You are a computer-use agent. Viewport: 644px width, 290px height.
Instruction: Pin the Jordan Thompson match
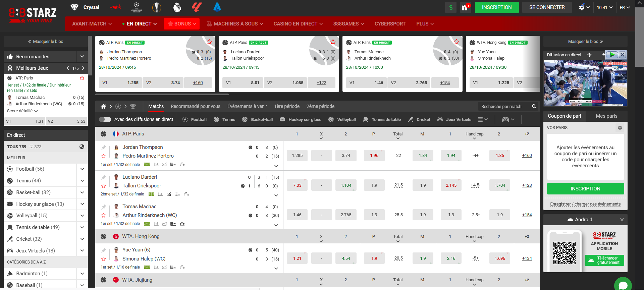click(104, 148)
